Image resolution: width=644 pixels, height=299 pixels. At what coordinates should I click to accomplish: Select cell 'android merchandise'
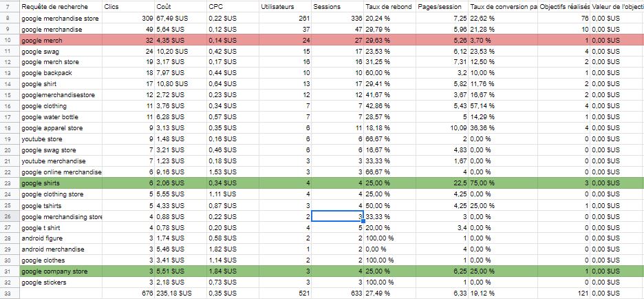coord(61,249)
